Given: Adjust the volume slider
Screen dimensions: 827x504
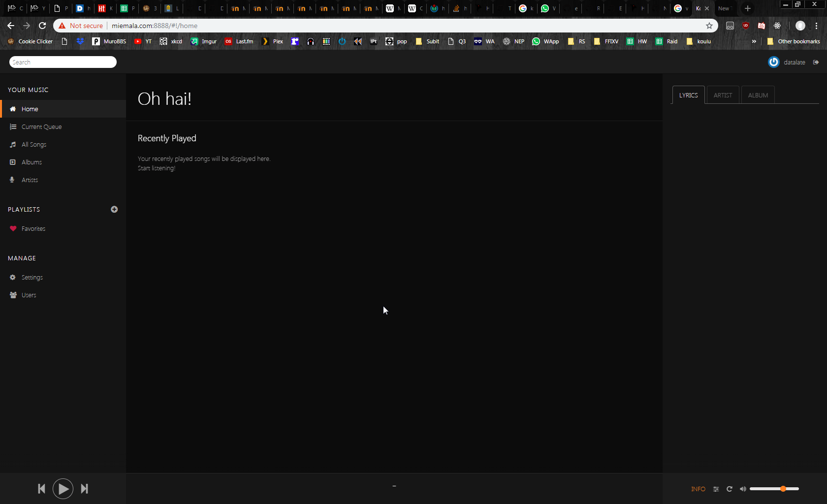Looking at the screenshot, I should [x=774, y=489].
